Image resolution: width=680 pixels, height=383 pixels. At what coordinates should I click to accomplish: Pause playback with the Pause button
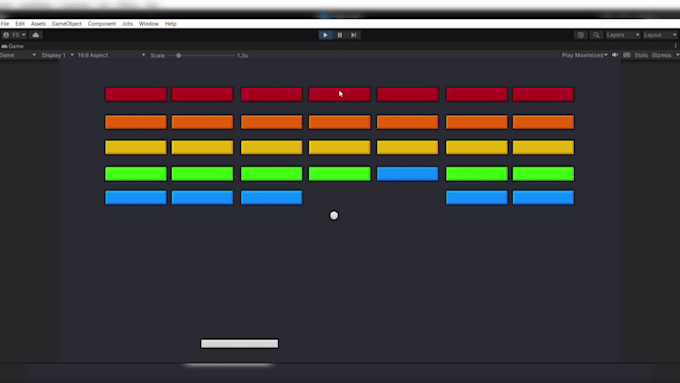point(340,35)
